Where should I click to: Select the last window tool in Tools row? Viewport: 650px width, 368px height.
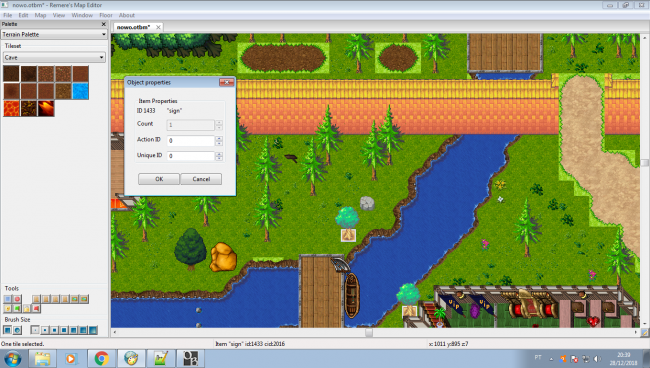tap(84, 299)
